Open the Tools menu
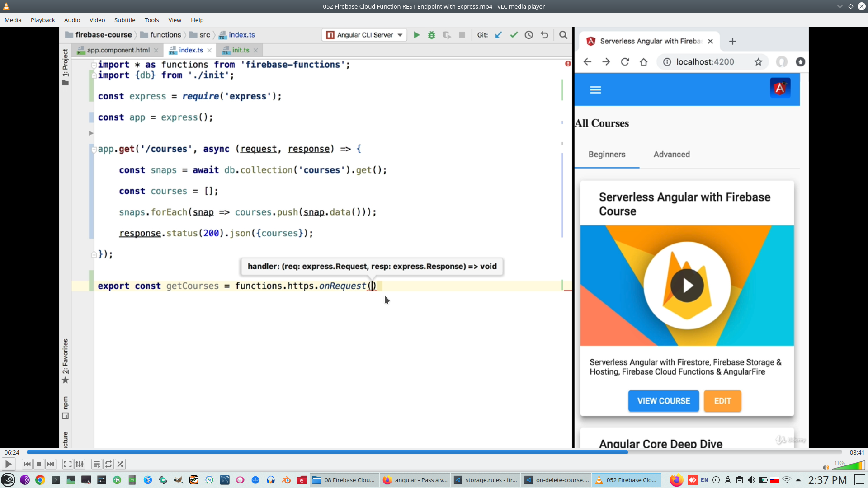 tap(151, 20)
